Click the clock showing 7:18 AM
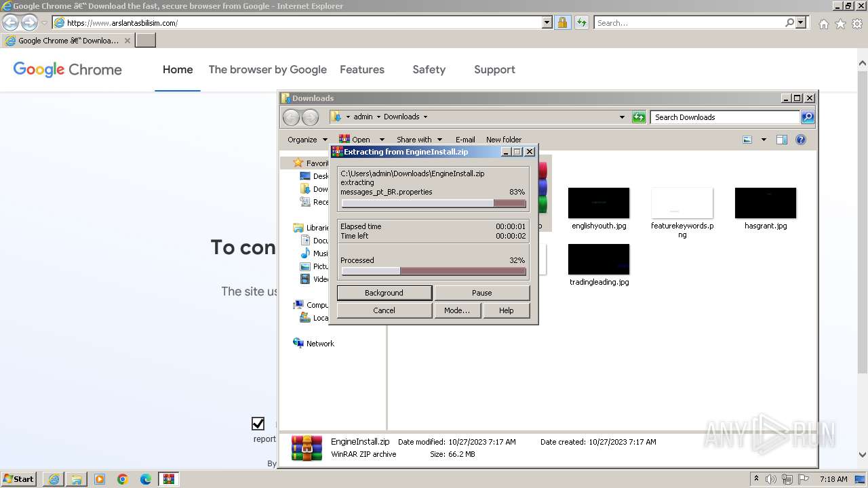 [833, 479]
